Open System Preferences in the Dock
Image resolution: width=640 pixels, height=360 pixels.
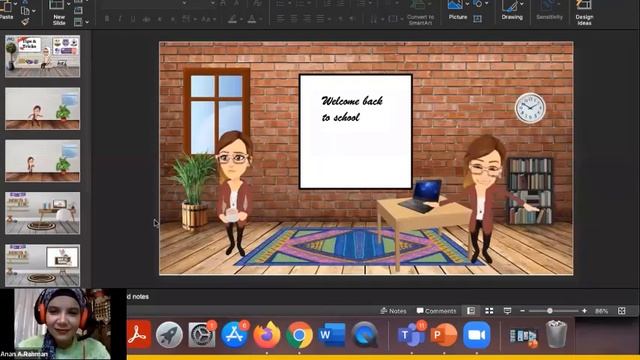(202, 335)
